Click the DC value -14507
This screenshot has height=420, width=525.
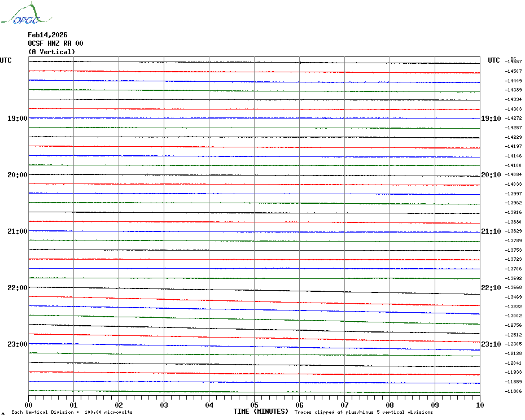coord(513,71)
